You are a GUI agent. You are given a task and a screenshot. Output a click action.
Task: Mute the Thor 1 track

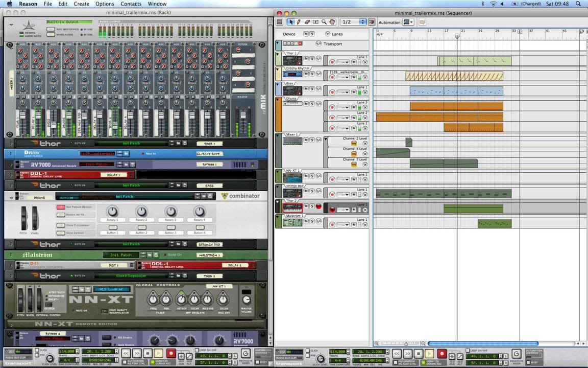tap(306, 59)
